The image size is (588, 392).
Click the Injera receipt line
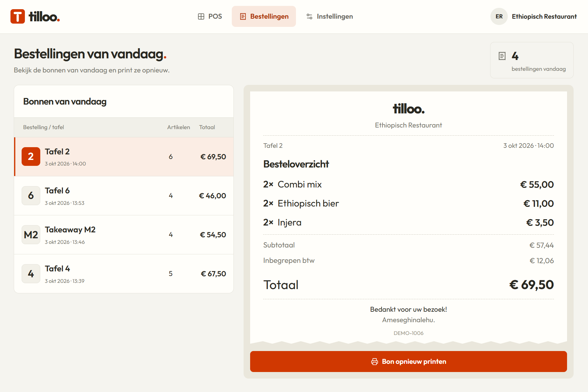tap(408, 223)
